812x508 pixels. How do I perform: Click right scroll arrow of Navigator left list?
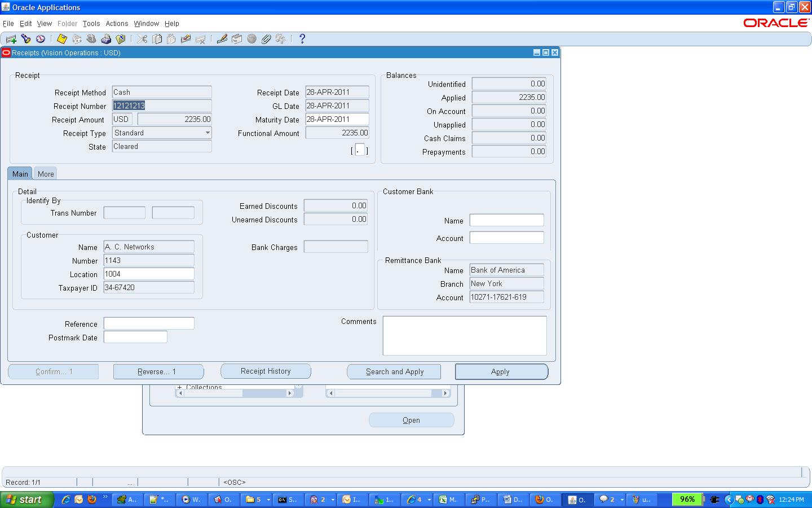pyautogui.click(x=290, y=393)
